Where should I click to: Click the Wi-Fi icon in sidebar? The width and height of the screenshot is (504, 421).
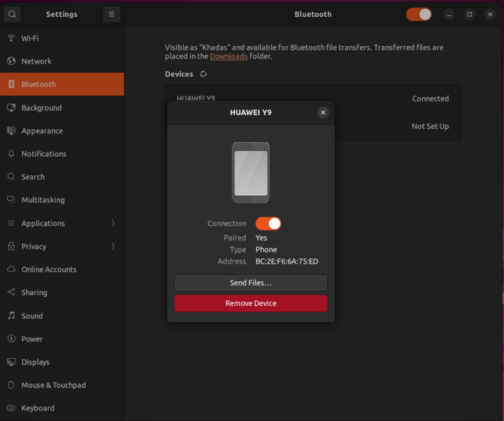pos(11,38)
